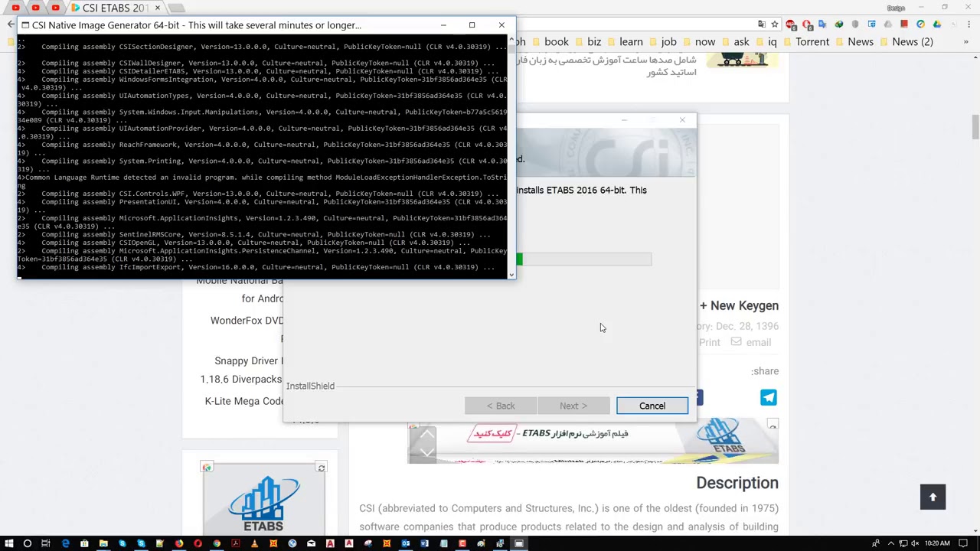The height and width of the screenshot is (551, 980).
Task: Open the Chrome three-dot menu
Action: coord(969,24)
